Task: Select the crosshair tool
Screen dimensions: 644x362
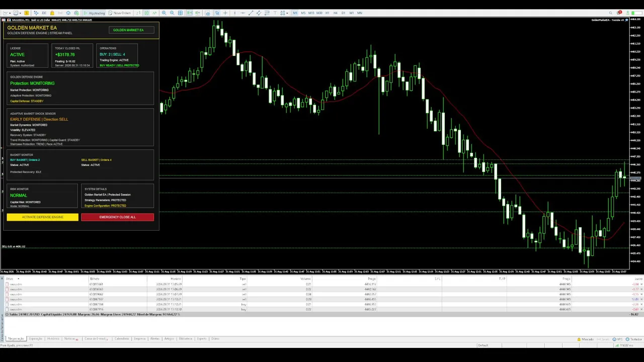Action: coord(225,13)
